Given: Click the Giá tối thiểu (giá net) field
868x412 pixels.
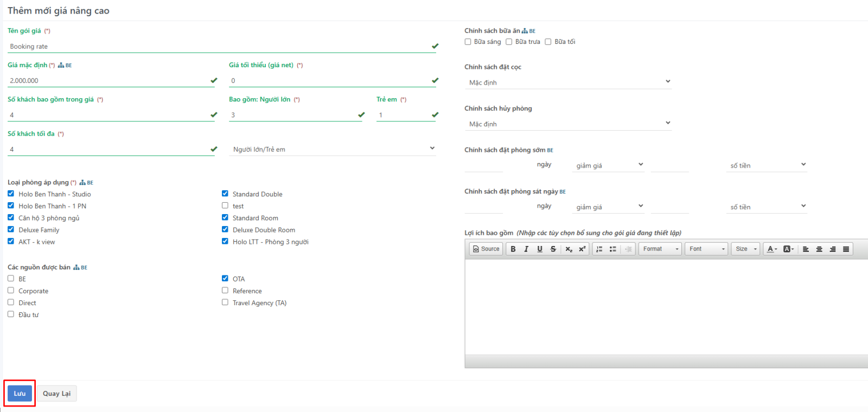Looking at the screenshot, I should click(x=333, y=81).
